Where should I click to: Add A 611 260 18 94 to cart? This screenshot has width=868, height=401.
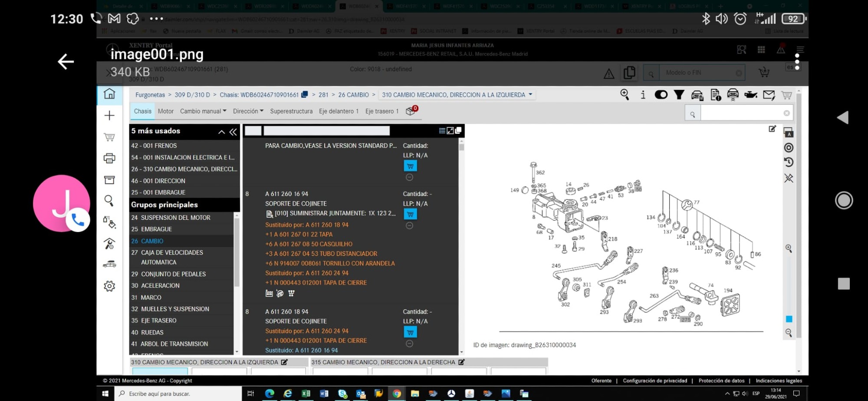[x=410, y=332]
